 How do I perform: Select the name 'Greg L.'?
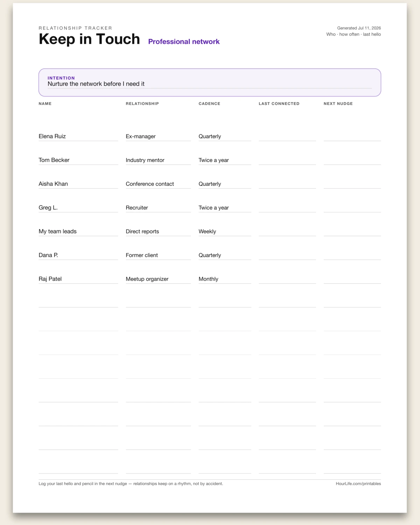[x=48, y=208]
